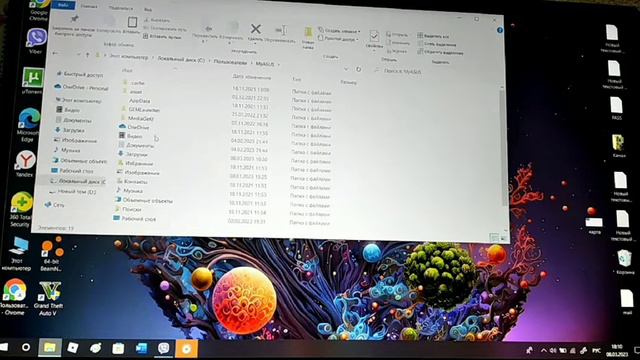Click Обратить выделение in the ribbon
Screen dimensions: 640x360
tap(440, 52)
